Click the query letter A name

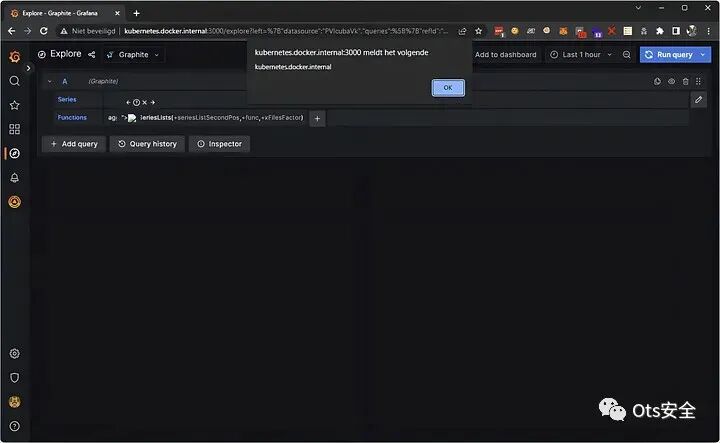tap(65, 81)
